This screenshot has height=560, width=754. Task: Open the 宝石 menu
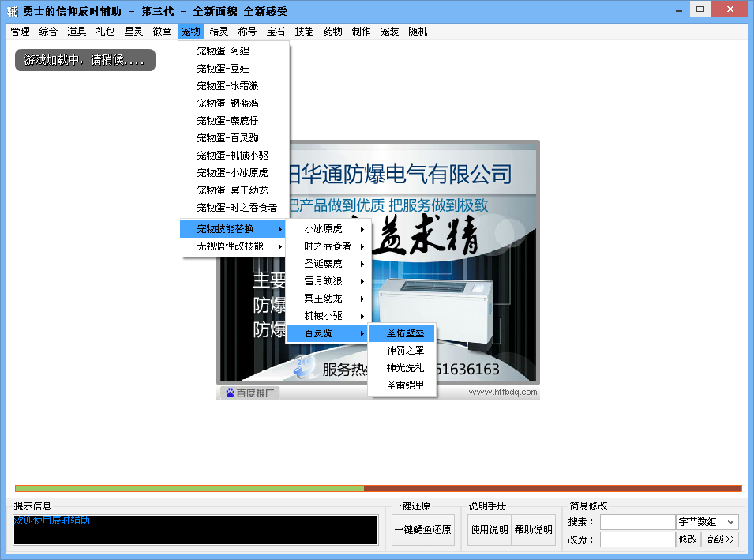pos(276,32)
